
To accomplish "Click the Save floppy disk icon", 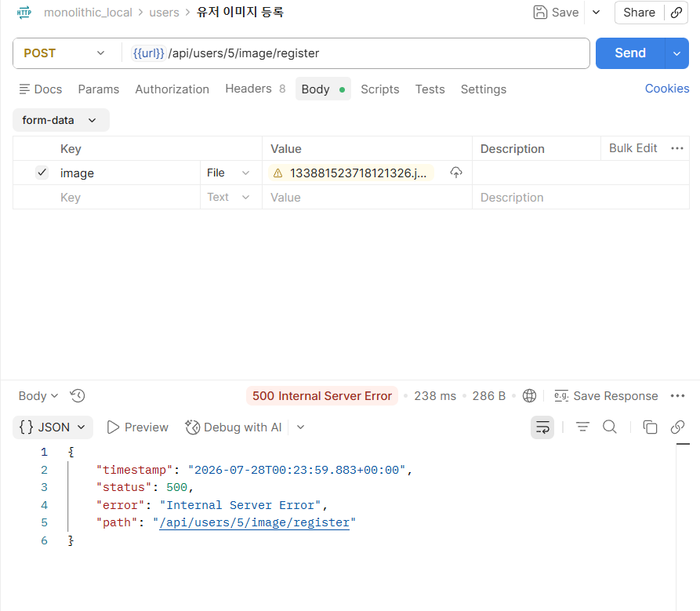I will coord(540,13).
